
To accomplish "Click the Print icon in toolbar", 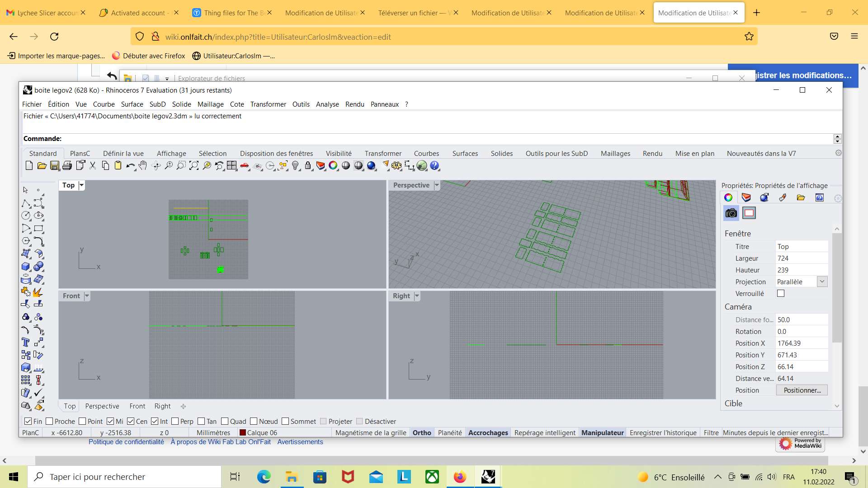I will tap(67, 166).
